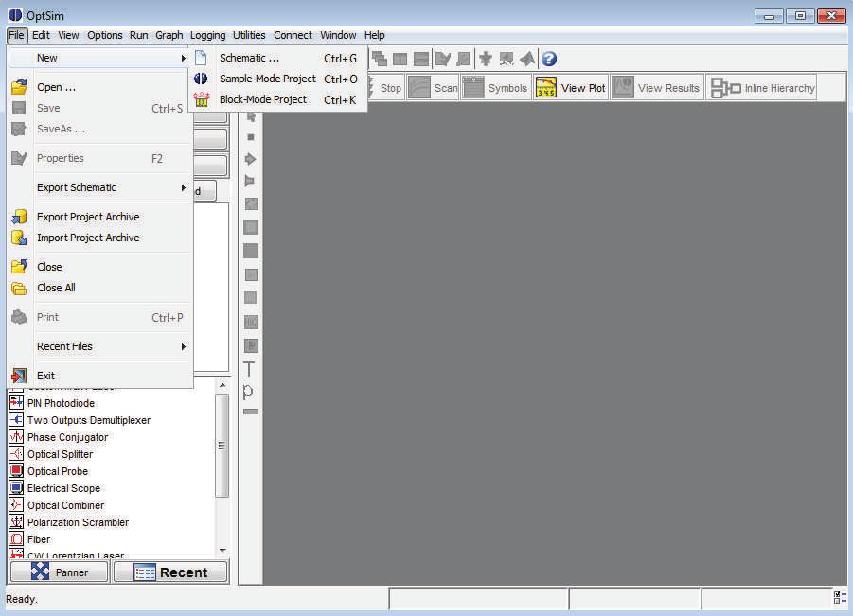Screen dimensions: 853x616
Task: Open the Run menu
Action: (139, 35)
